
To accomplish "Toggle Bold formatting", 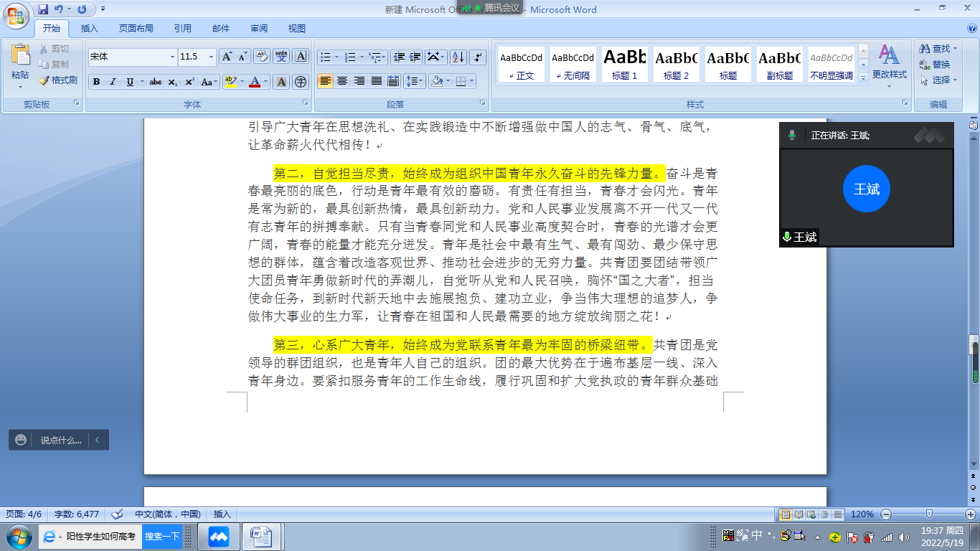I will pyautogui.click(x=96, y=82).
